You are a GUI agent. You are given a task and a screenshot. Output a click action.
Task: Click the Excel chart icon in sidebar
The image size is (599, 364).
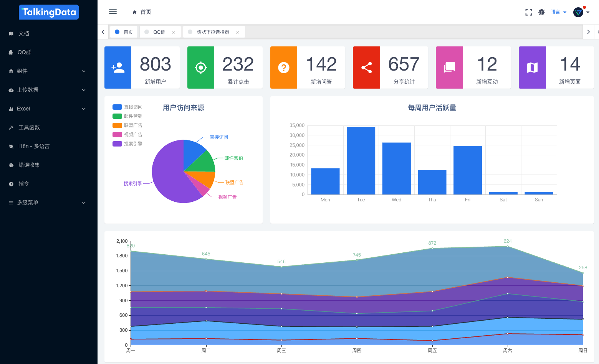point(11,109)
